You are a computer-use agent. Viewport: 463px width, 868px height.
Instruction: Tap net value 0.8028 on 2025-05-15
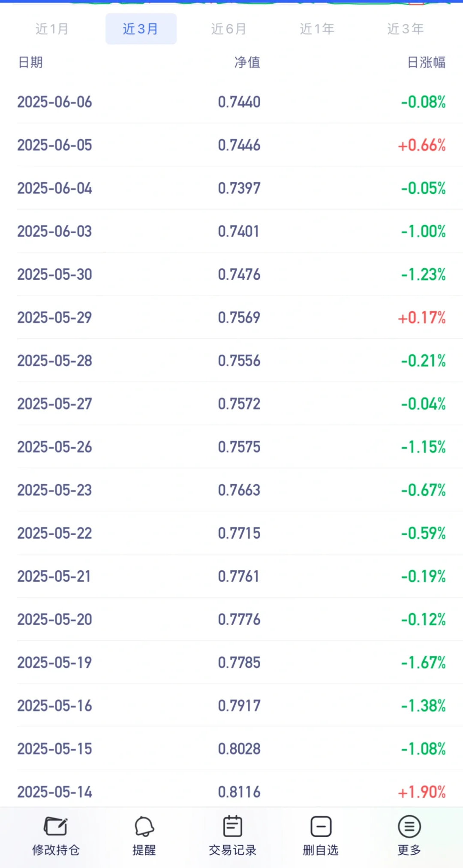pyautogui.click(x=239, y=749)
